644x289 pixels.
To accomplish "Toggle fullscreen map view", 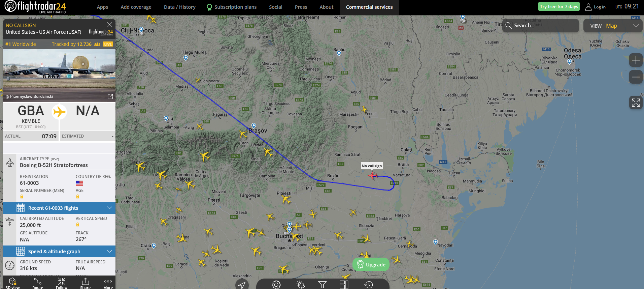I will (636, 103).
